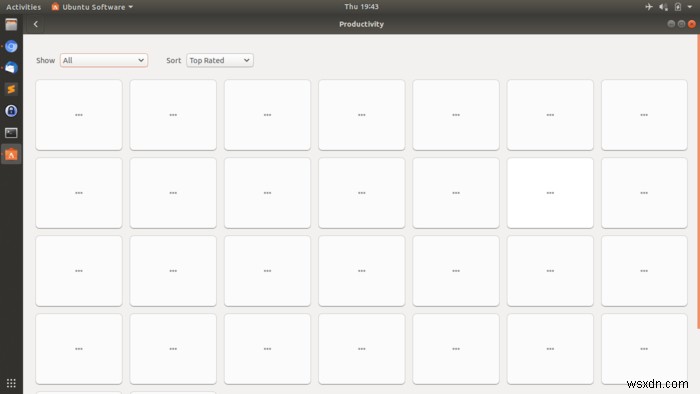Viewport: 700px width, 394px height.
Task: Open Thunderbird mail from the dock
Action: tap(11, 68)
